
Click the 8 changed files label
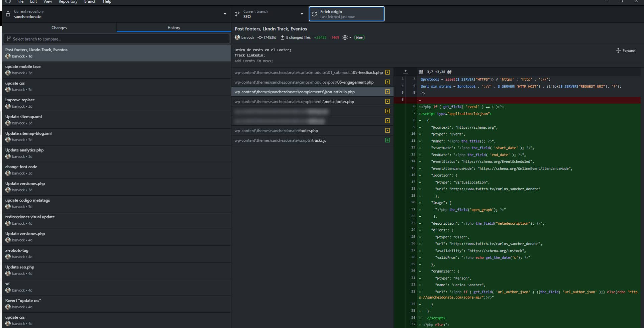coord(298,37)
